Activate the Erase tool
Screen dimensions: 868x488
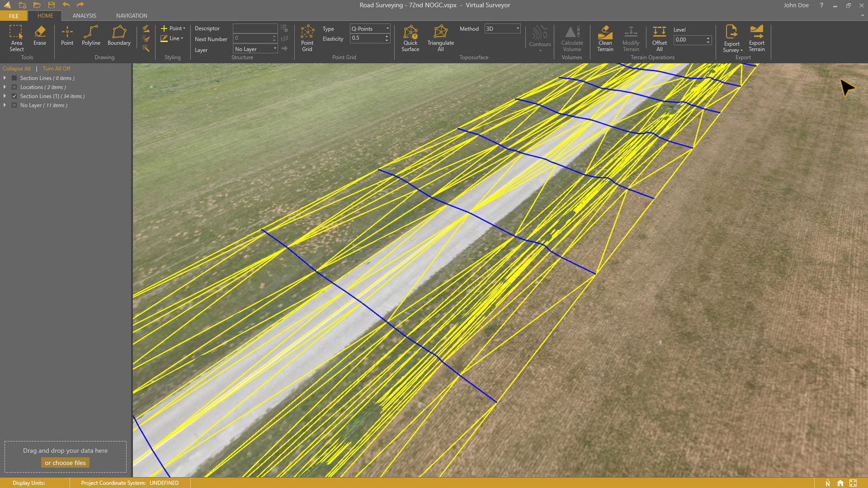(40, 38)
